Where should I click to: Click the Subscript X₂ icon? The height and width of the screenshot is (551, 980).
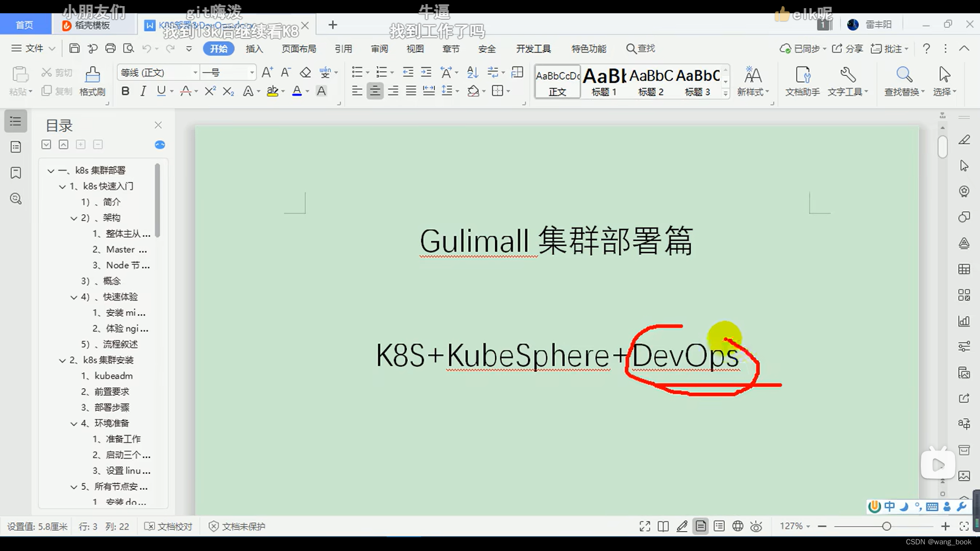(x=228, y=91)
